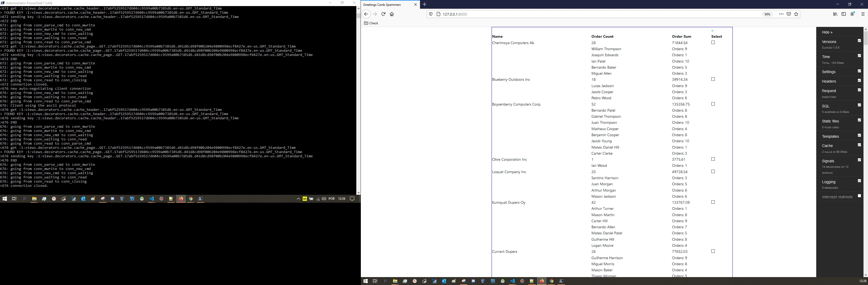Show the Firefox sidebars icon
The image size is (868, 285).
coord(844,14)
